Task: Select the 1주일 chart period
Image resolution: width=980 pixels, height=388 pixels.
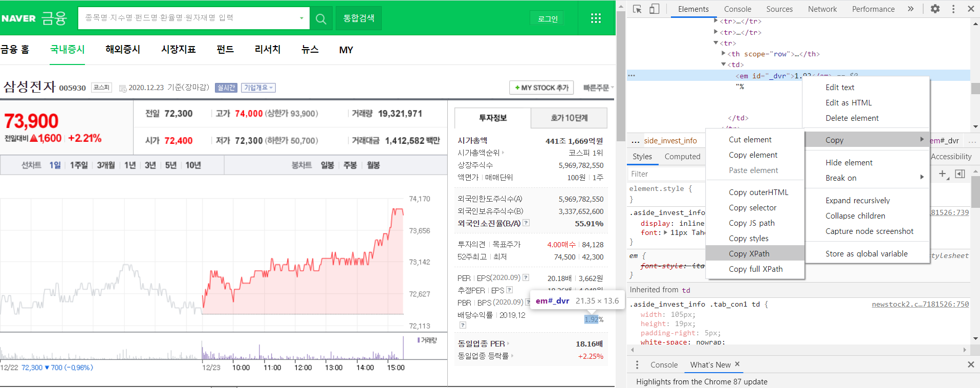Action: tap(79, 165)
